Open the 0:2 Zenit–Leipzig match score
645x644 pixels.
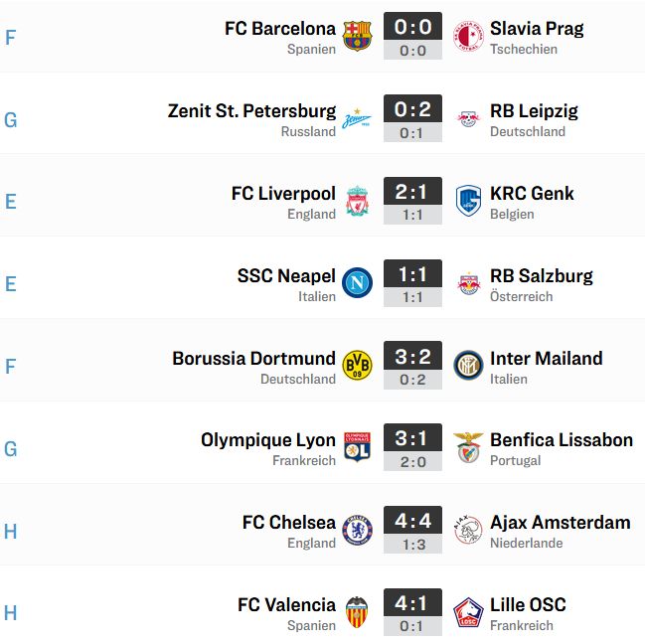[413, 118]
